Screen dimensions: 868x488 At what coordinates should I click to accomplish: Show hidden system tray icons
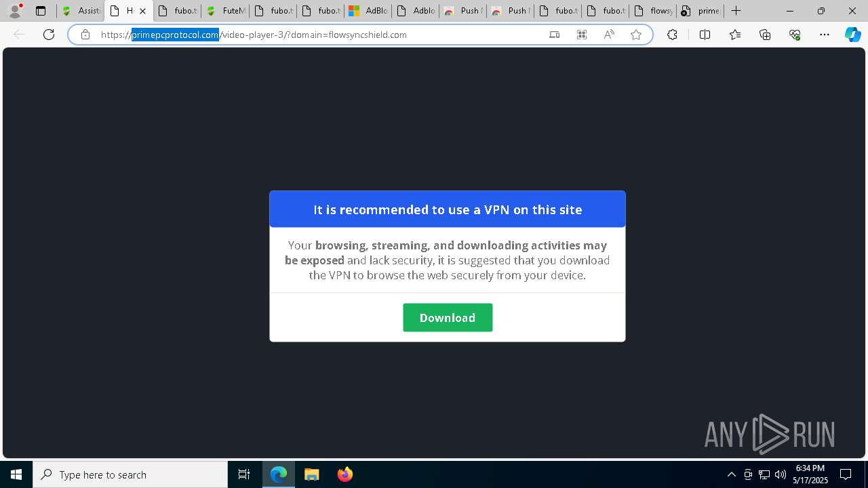(x=731, y=474)
